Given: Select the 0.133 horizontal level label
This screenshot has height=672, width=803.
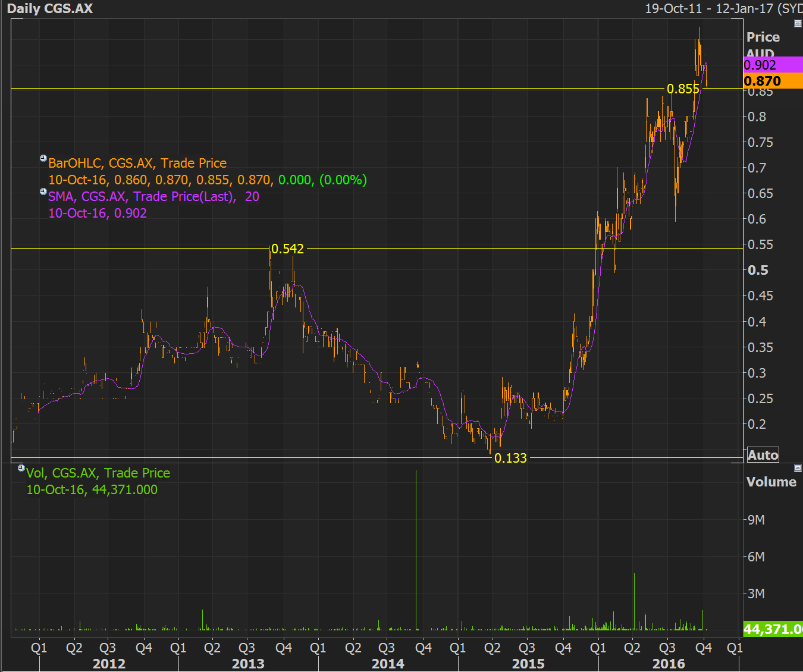Looking at the screenshot, I should point(510,458).
